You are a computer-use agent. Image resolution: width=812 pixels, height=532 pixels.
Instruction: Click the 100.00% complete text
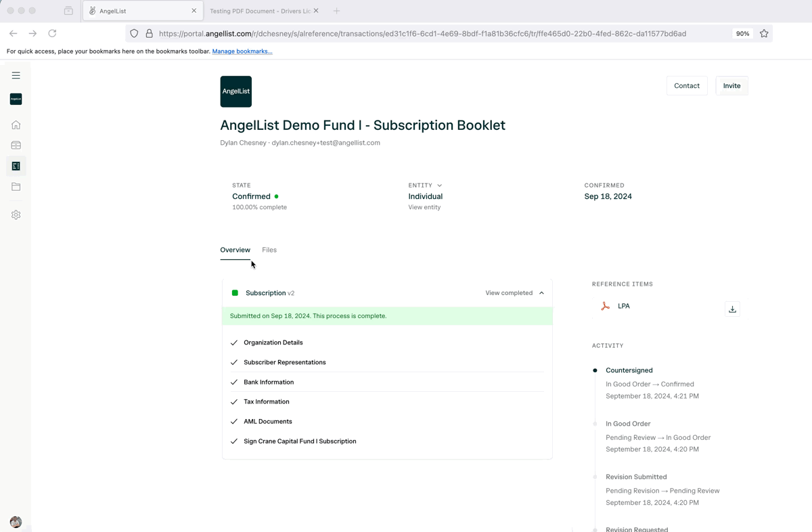pos(259,207)
